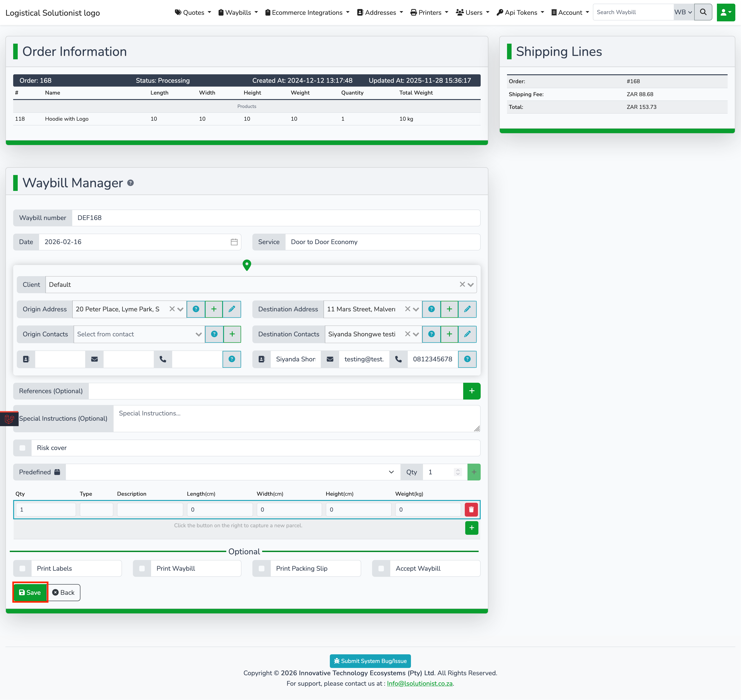Check the Accept Waybill option

pos(381,568)
